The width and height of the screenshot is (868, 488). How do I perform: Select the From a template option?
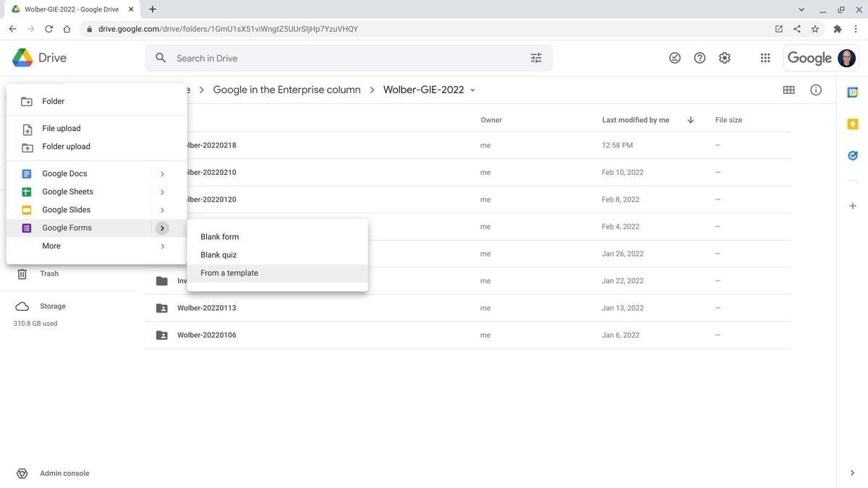[229, 273]
